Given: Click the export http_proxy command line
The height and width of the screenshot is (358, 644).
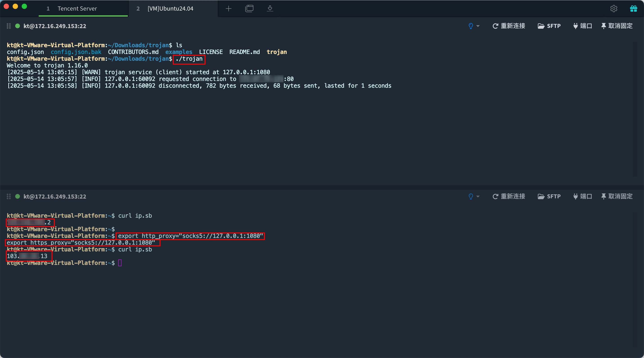Looking at the screenshot, I should pyautogui.click(x=191, y=236).
